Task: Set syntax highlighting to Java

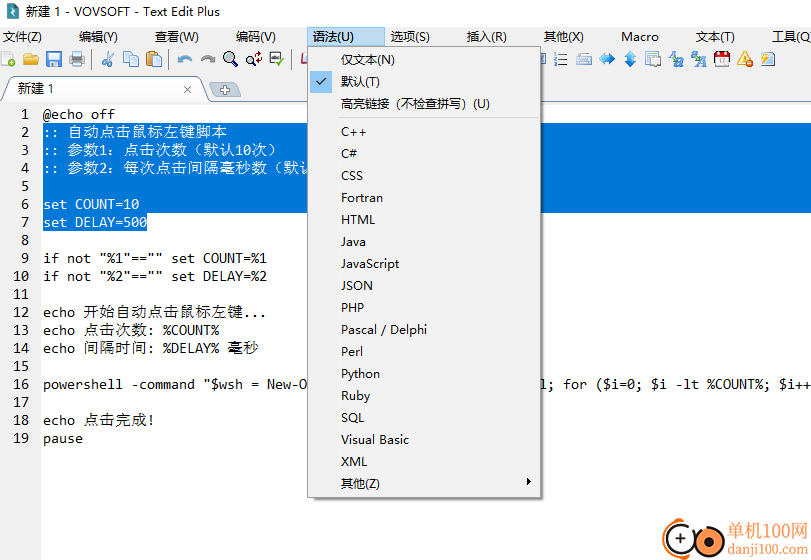Action: coord(424,241)
